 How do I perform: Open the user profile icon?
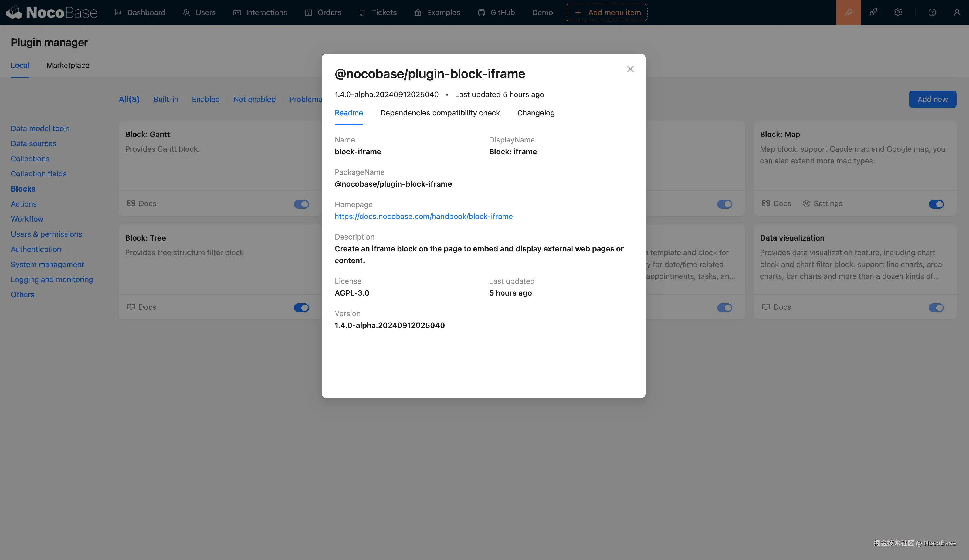[957, 12]
